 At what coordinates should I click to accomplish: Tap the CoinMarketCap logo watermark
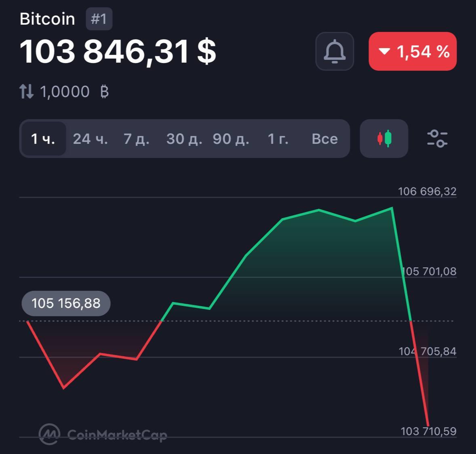coord(103,434)
